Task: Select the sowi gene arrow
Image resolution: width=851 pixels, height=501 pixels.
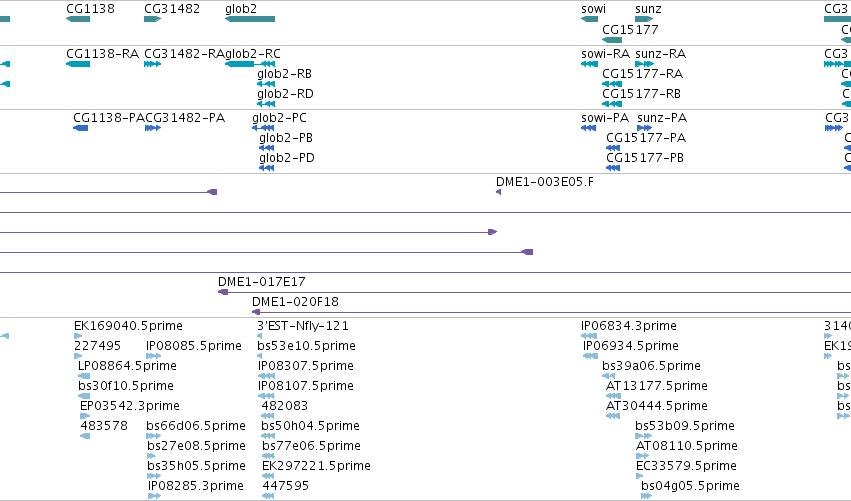Action: (x=589, y=19)
